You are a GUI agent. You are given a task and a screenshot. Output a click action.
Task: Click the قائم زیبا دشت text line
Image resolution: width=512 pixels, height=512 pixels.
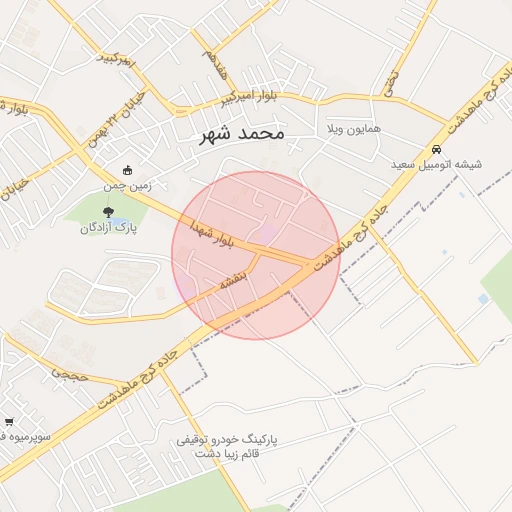[x=227, y=454]
